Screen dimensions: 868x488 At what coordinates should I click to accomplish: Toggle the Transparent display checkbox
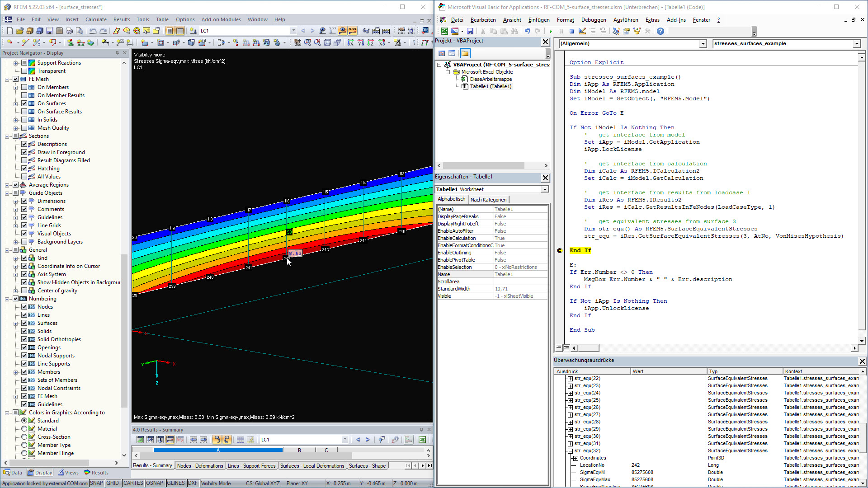[x=24, y=70]
